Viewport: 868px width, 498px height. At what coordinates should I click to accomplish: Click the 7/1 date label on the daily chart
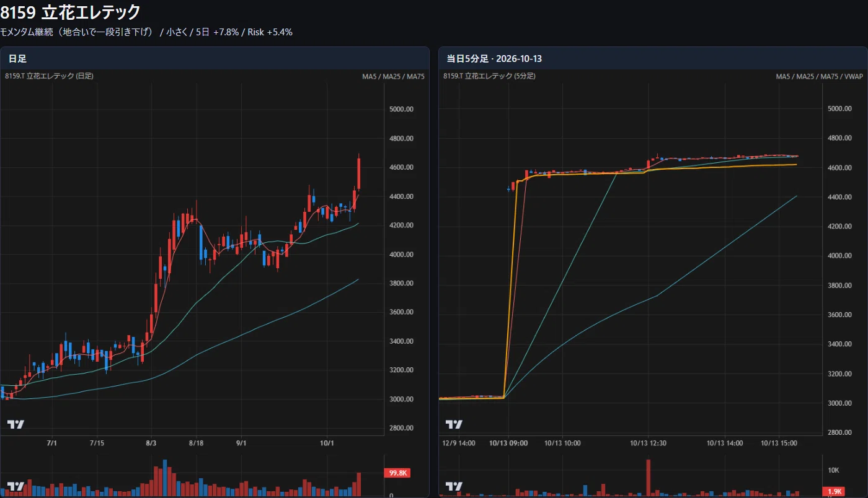[x=52, y=443]
